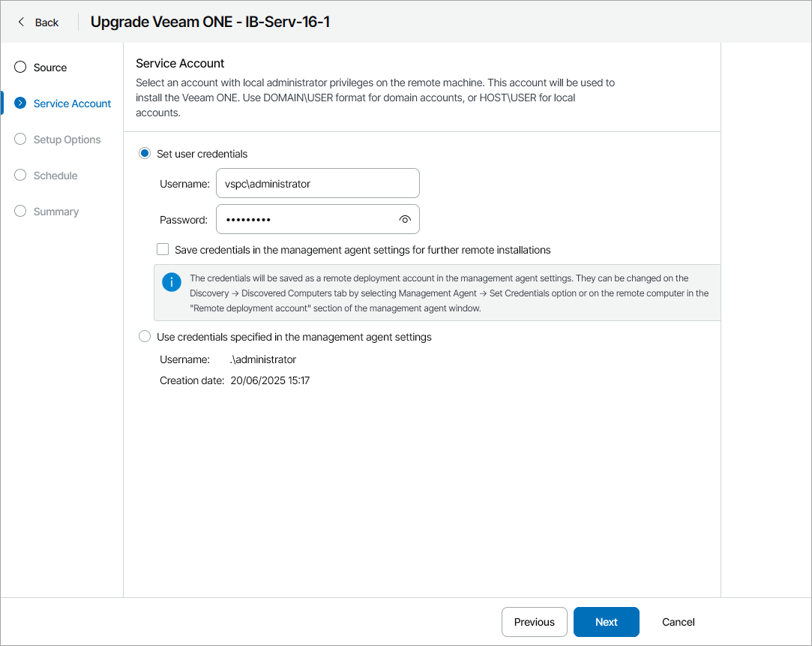Click the Schedule step circle icon

click(20, 175)
